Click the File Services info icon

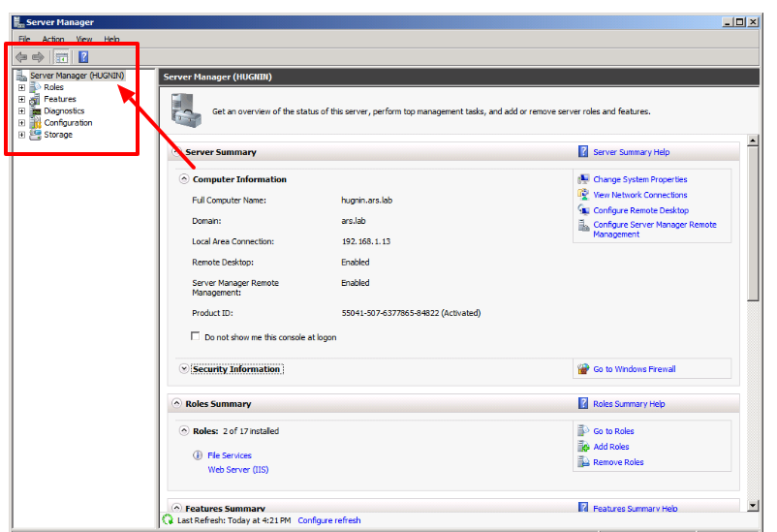(198, 455)
